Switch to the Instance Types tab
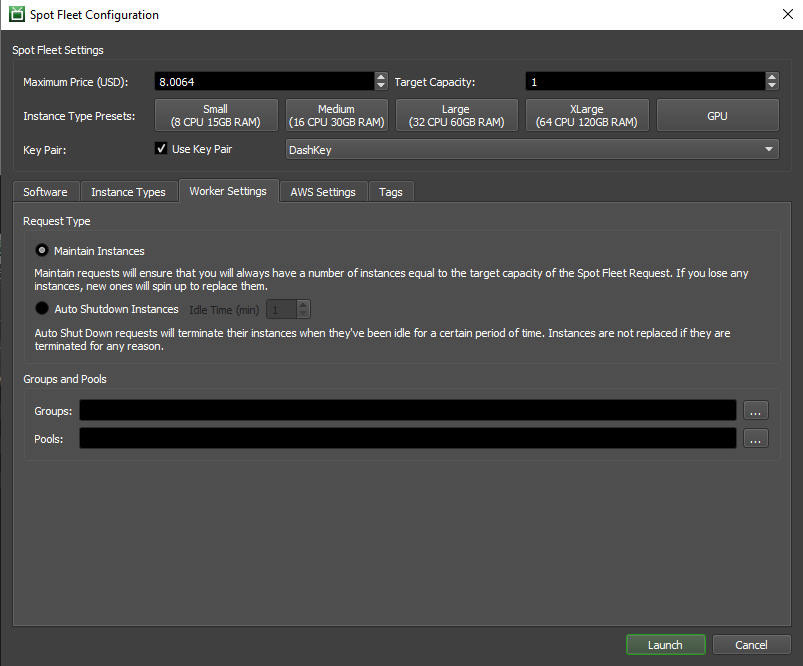 tap(129, 192)
